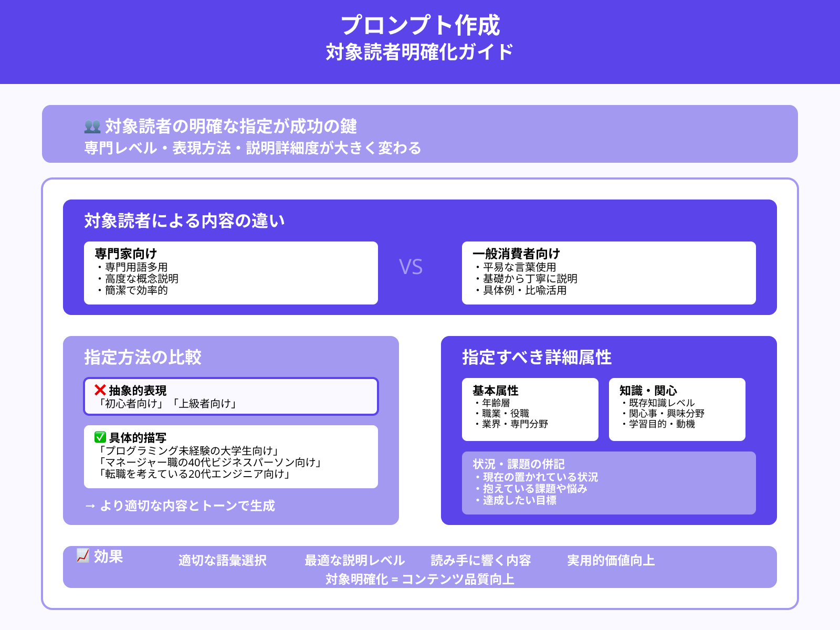The height and width of the screenshot is (630, 840).
Task: Click the bullet 学習目的・動機
Action: (x=657, y=424)
